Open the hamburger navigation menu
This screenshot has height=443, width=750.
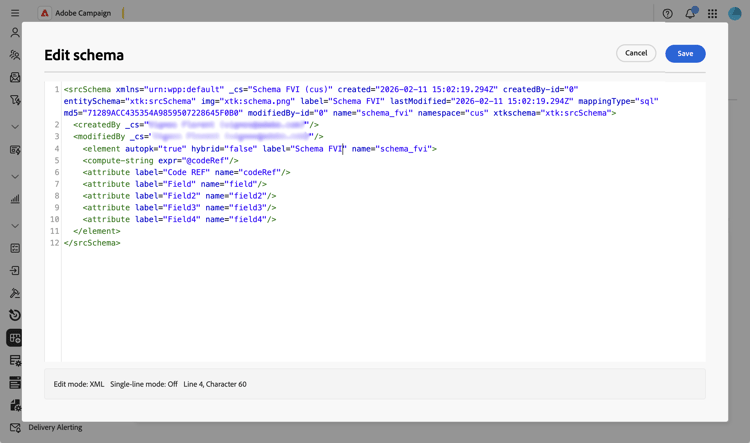15,13
